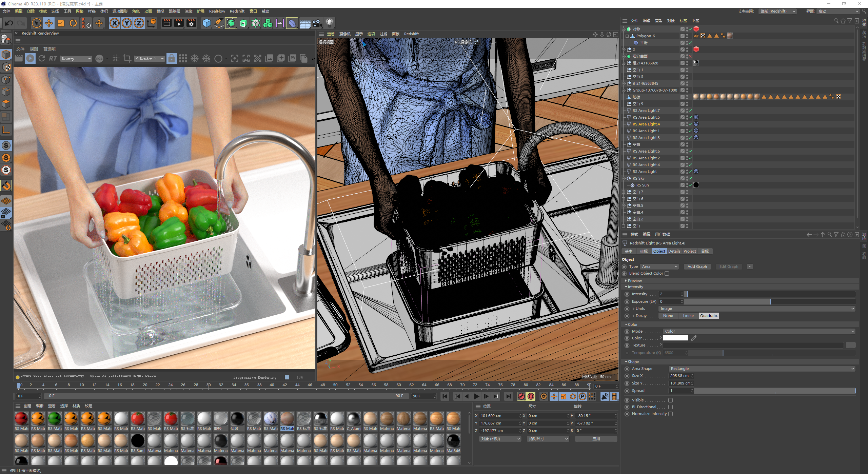Viewport: 868px width, 474px height.
Task: Click the 应用 apply button
Action: (x=596, y=439)
